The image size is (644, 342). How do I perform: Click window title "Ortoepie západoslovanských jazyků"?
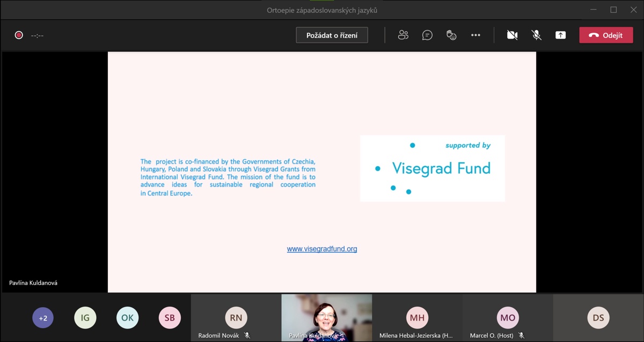322,10
